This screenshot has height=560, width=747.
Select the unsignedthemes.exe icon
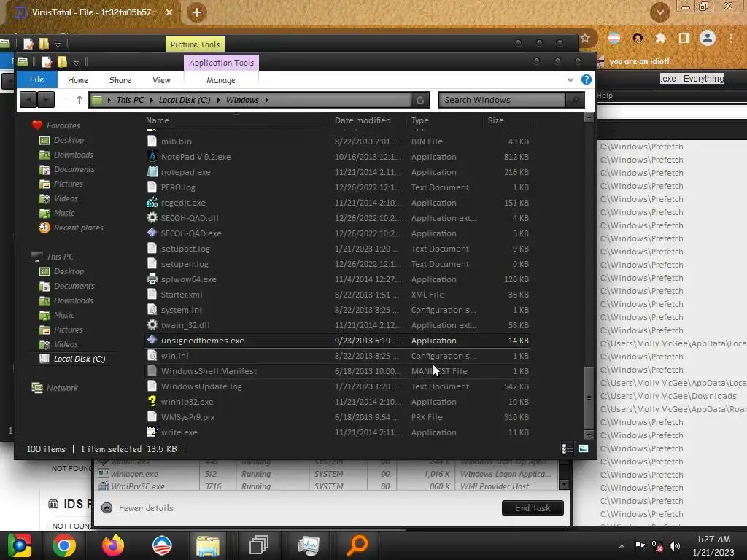(x=152, y=340)
